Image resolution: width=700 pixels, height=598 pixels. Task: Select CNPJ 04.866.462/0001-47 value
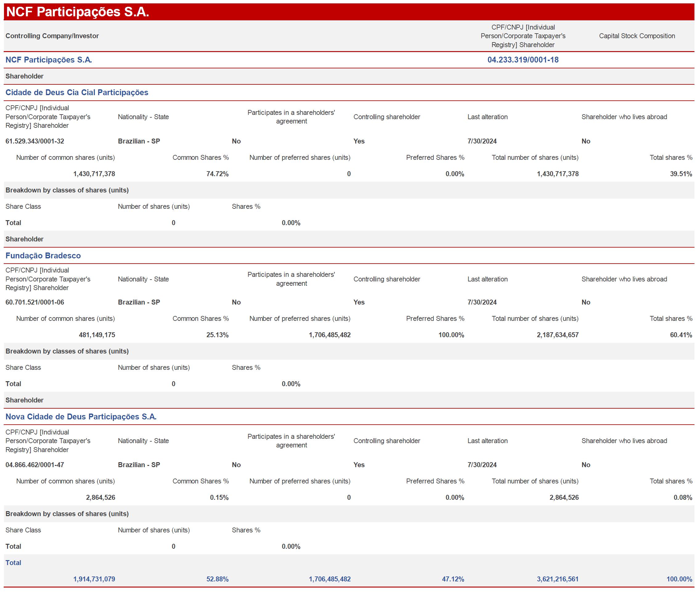pos(35,465)
